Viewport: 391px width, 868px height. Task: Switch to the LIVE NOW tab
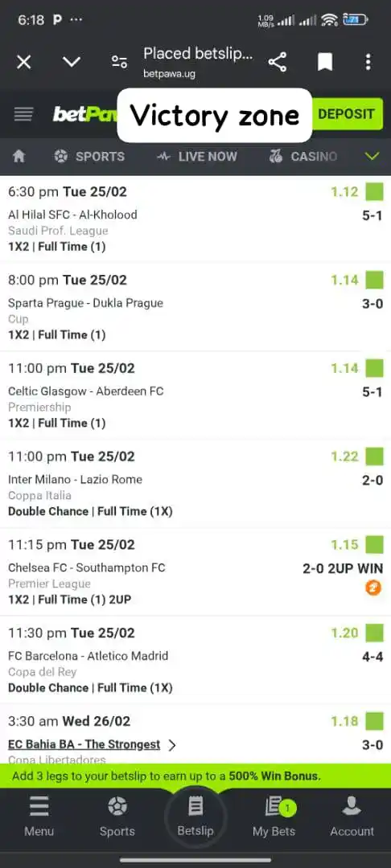click(x=196, y=157)
